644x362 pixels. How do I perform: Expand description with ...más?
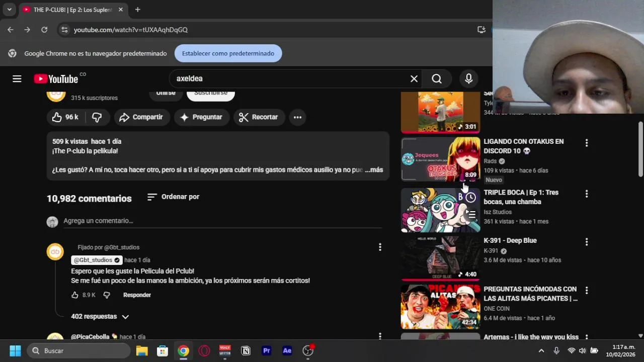(x=374, y=170)
